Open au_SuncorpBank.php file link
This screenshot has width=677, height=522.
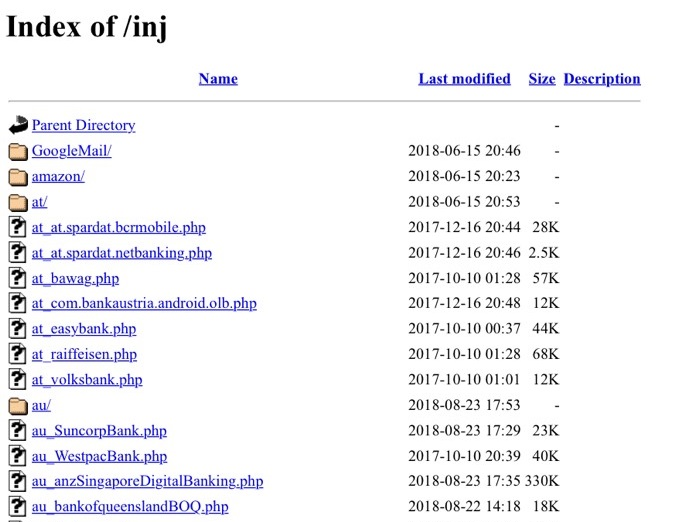click(99, 431)
